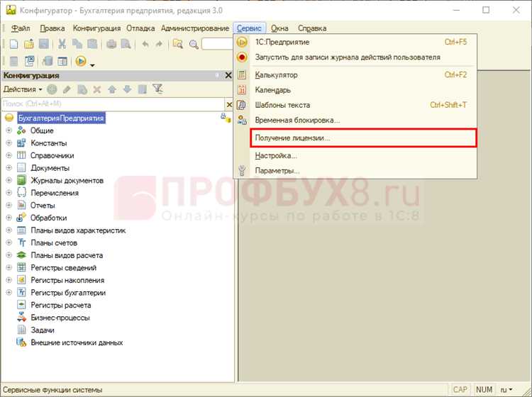
Task: Select the БухгалтерияПредприятия root node
Action: 61,118
